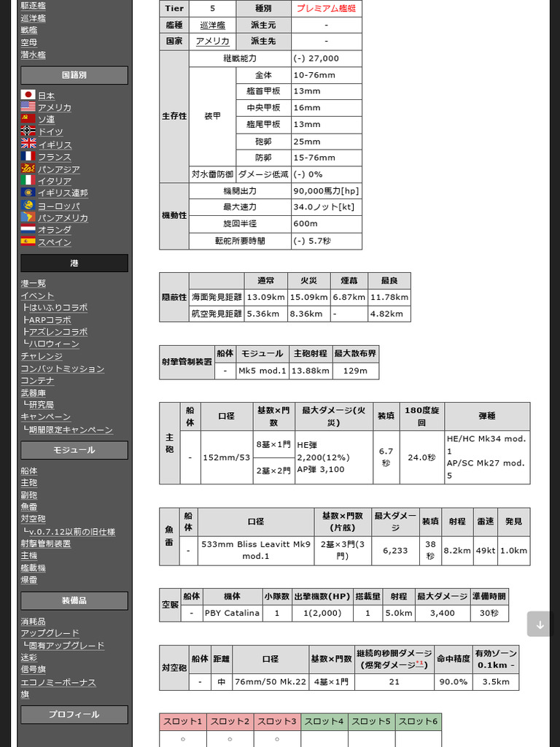Click the プレミアム艦艇 cell text
This screenshot has width=560, height=747.
pyautogui.click(x=326, y=8)
